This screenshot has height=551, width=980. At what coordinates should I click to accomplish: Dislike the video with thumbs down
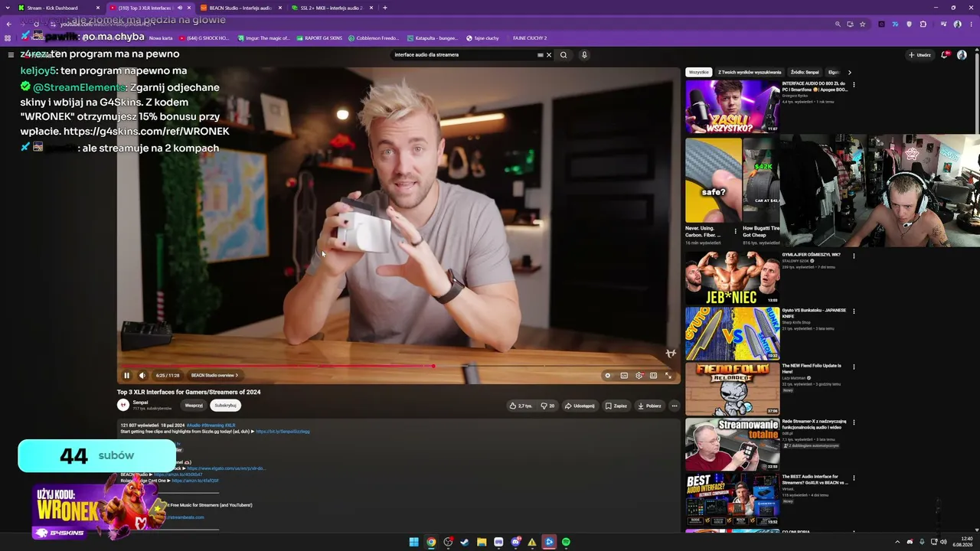click(547, 406)
